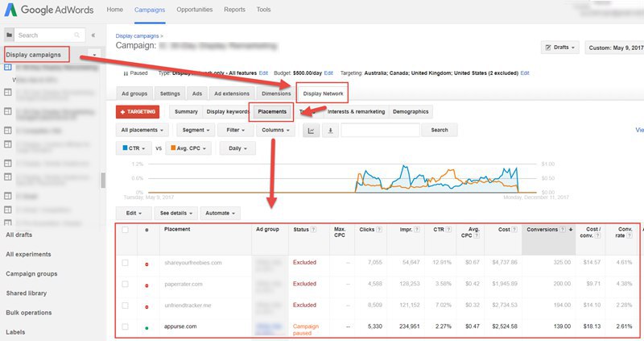Click the Conversions sort arrow
The height and width of the screenshot is (341, 644).
point(571,230)
